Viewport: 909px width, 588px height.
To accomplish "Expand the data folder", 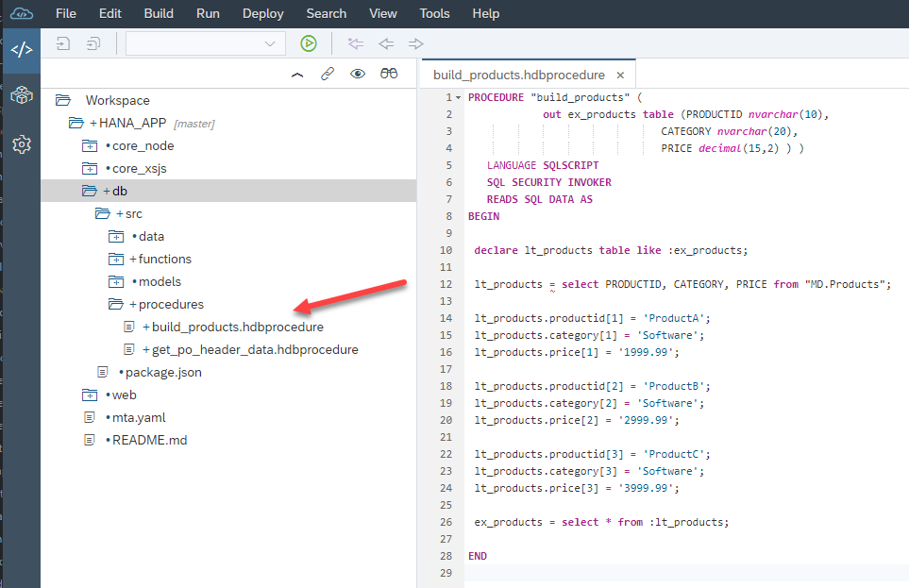I will (x=116, y=236).
